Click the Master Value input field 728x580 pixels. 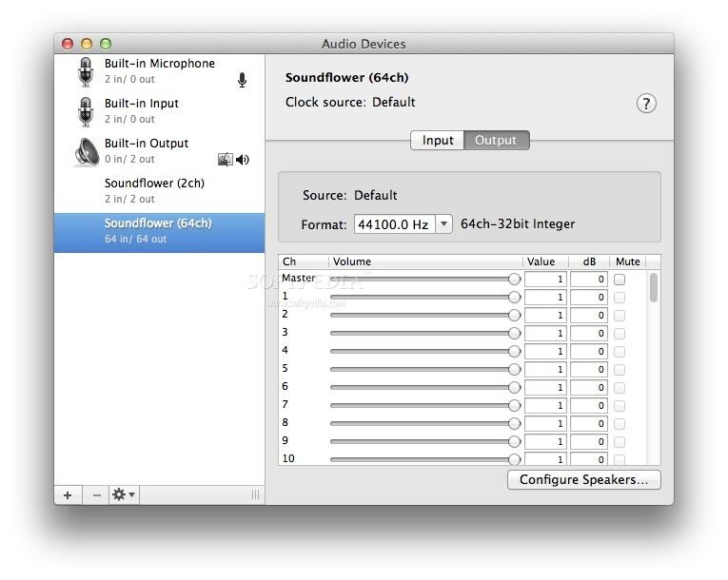tap(545, 280)
